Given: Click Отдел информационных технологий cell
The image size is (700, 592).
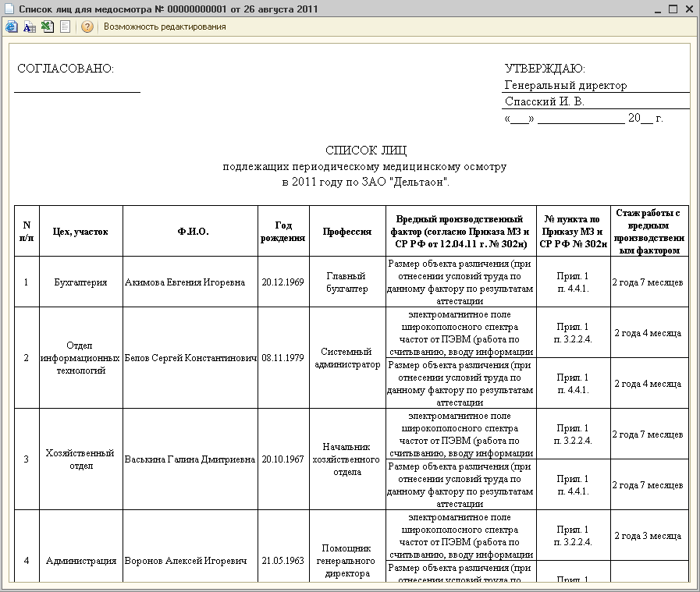Looking at the screenshot, I should pos(81,358).
